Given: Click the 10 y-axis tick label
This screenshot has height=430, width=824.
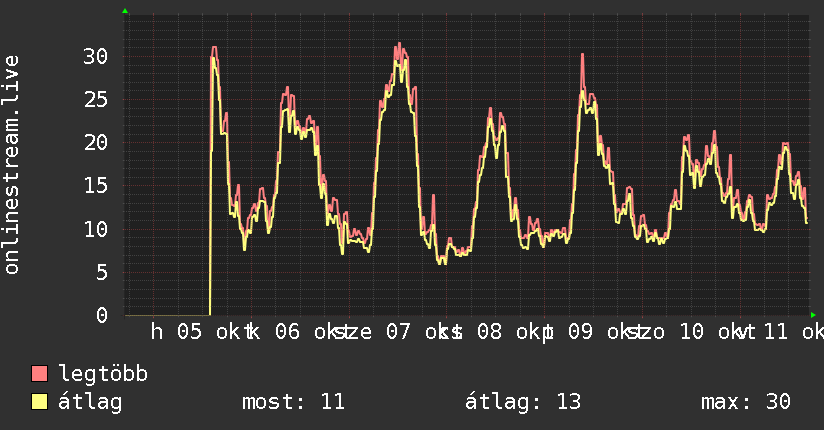Looking at the screenshot, I should point(96,229).
